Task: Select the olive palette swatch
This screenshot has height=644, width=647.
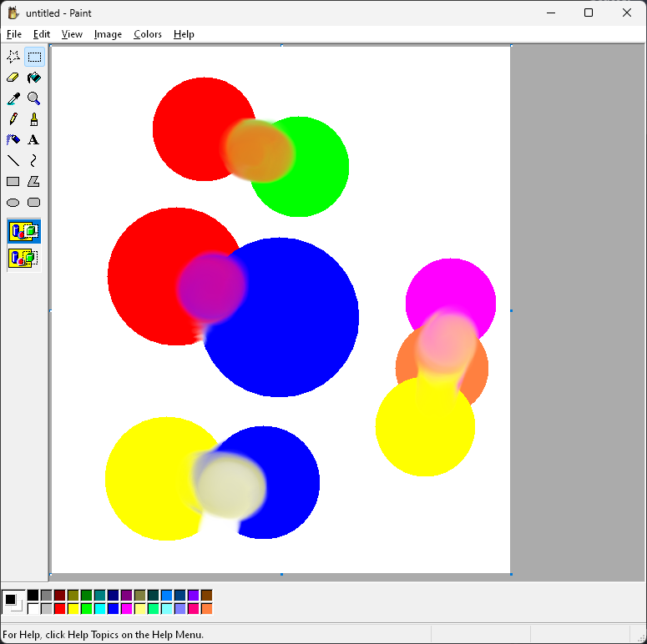Action: (x=73, y=596)
